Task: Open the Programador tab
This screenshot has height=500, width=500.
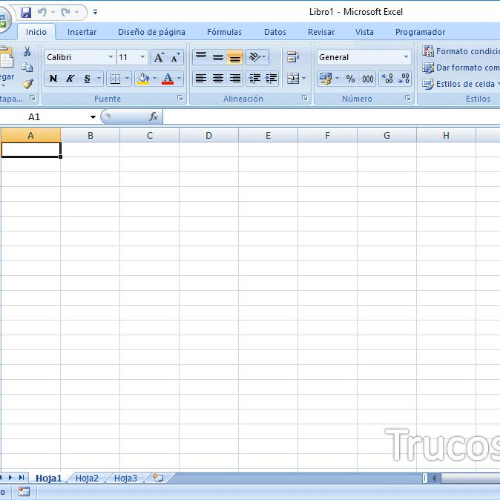Action: [420, 32]
